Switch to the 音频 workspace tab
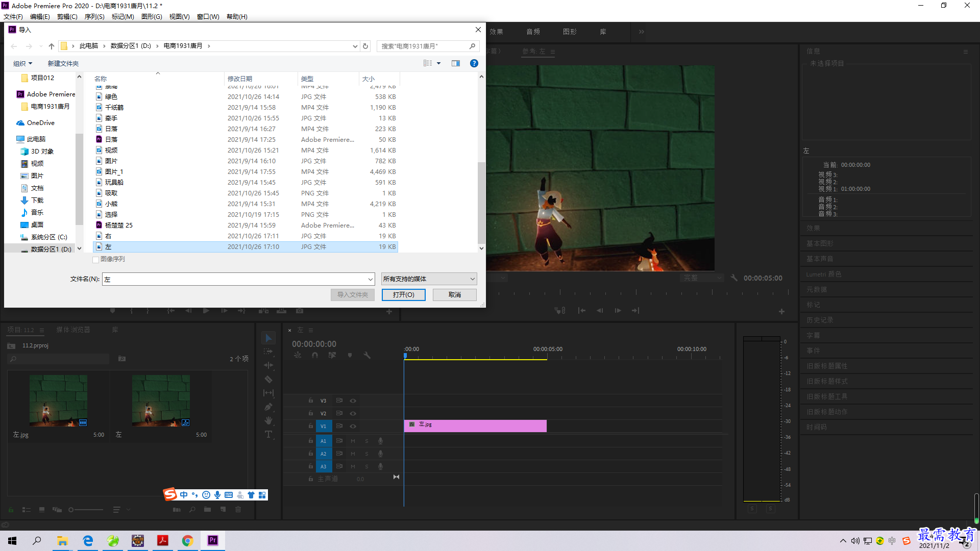The height and width of the screenshot is (551, 980). click(x=533, y=32)
